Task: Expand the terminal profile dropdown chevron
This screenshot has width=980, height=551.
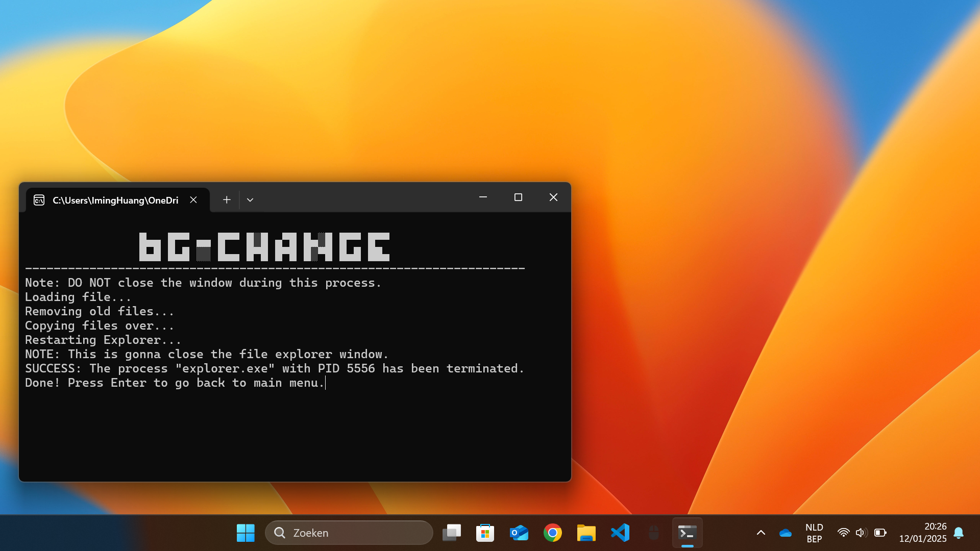Action: (250, 200)
